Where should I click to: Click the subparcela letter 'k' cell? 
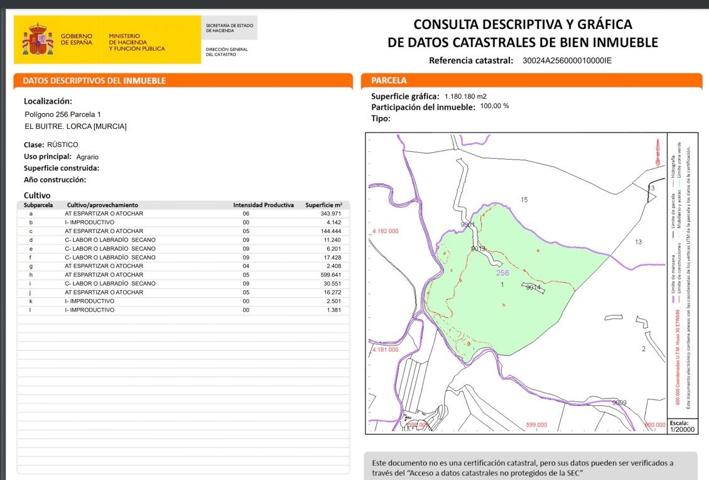pyautogui.click(x=31, y=301)
